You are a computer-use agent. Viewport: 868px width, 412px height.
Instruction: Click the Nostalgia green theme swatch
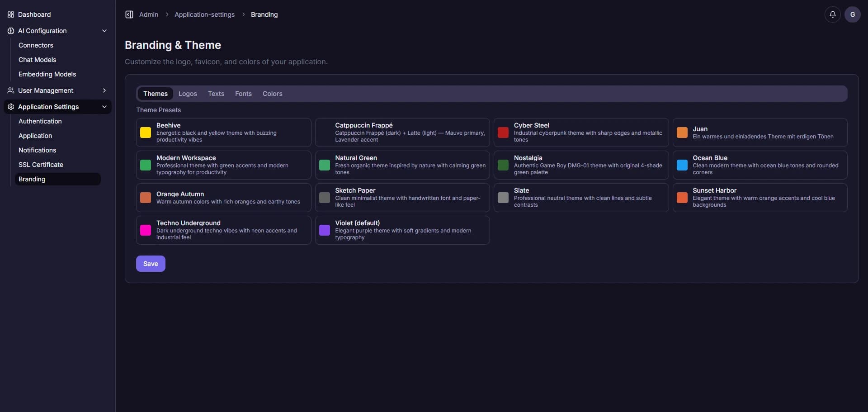pos(503,165)
